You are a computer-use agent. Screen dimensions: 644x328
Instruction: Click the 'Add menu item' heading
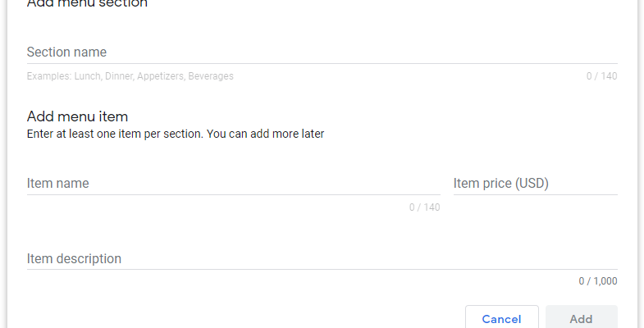click(x=77, y=116)
